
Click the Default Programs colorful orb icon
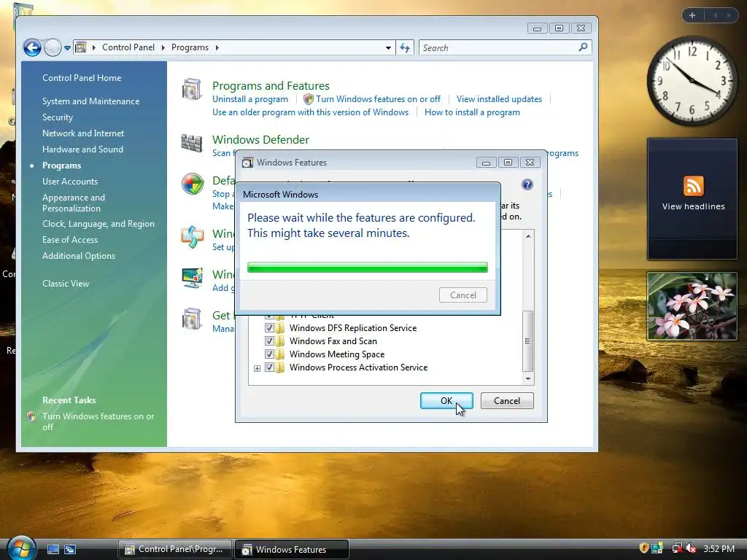193,184
